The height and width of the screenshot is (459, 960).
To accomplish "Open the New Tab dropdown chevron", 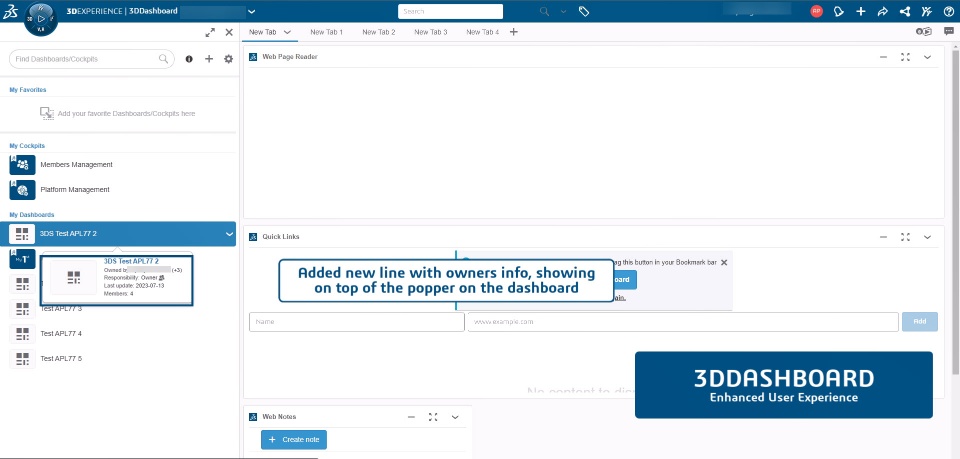I will [x=287, y=32].
